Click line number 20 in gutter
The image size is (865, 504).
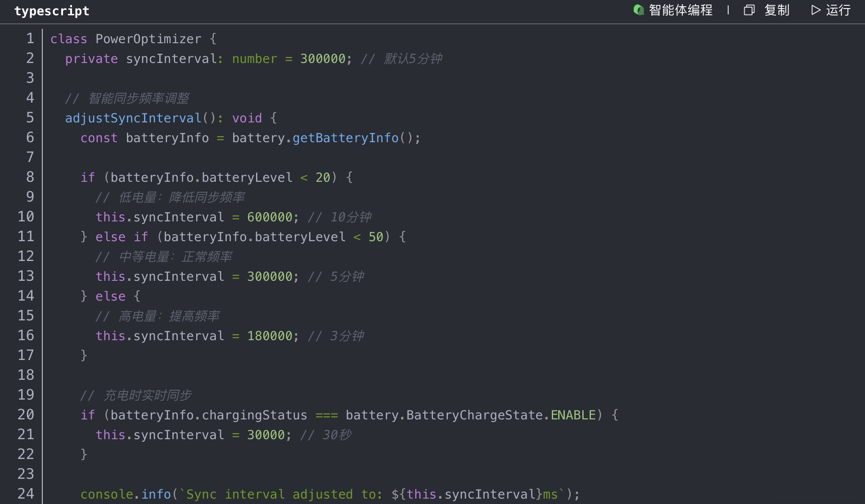click(x=26, y=415)
